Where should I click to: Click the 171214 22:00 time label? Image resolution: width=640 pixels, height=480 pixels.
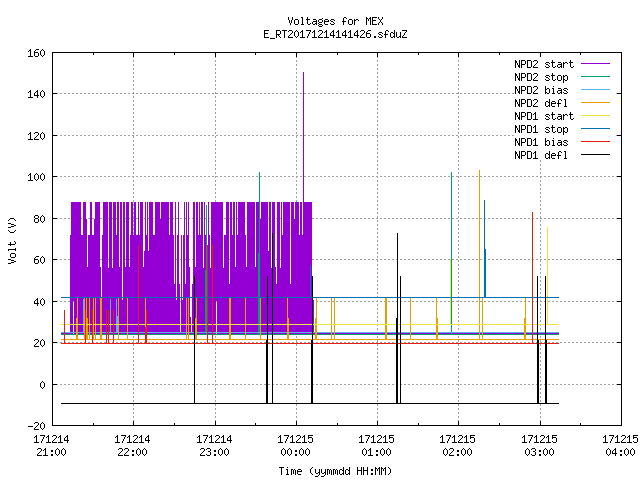point(132,446)
